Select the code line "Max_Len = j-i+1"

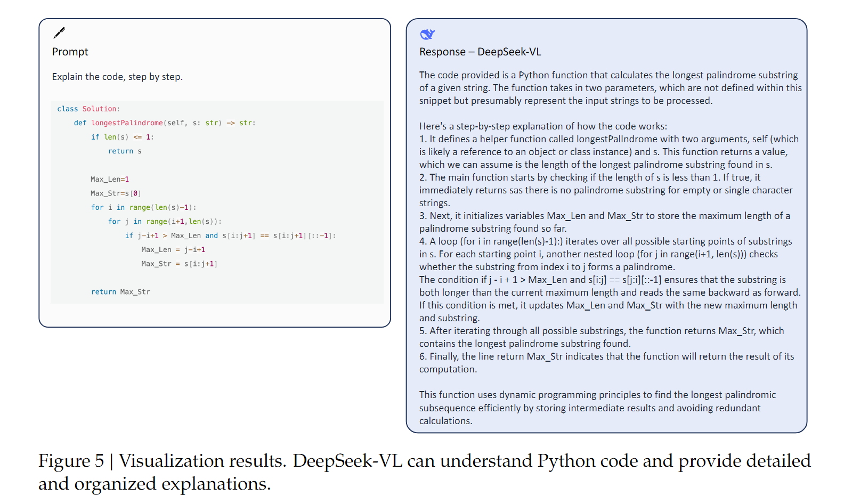coord(173,249)
